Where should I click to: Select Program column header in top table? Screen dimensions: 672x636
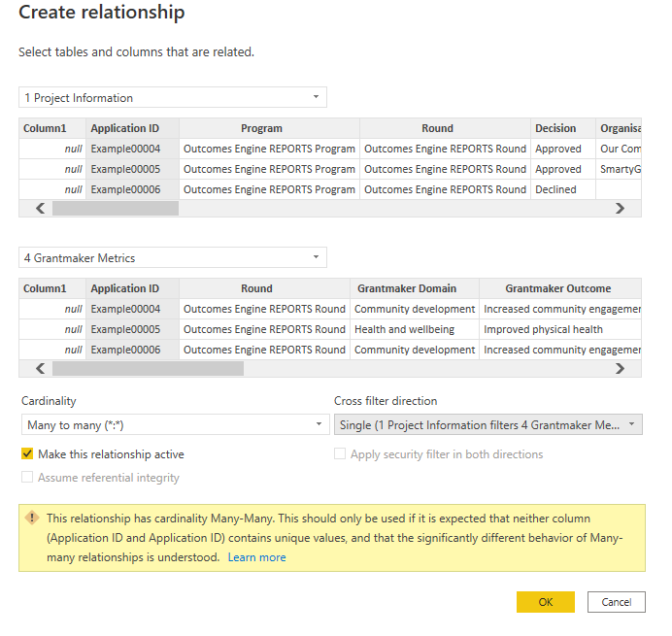pyautogui.click(x=261, y=128)
